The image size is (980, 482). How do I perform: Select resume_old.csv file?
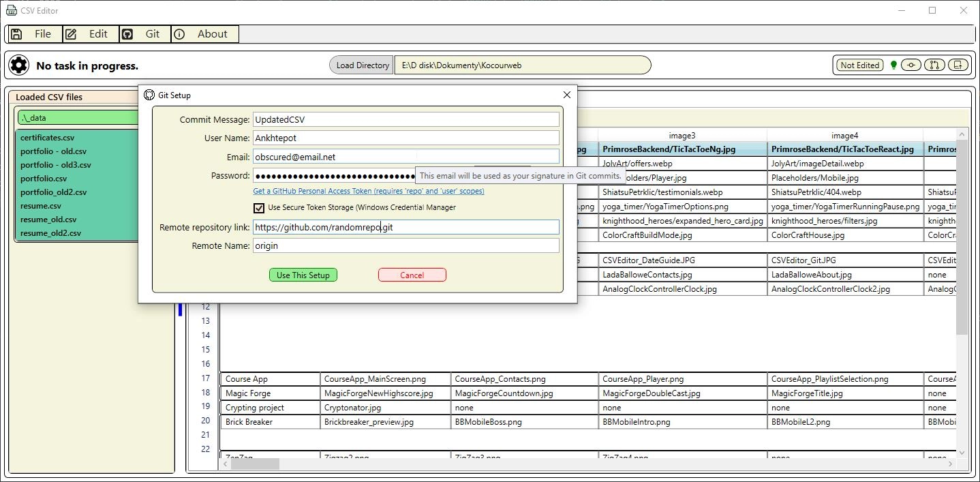coord(48,220)
